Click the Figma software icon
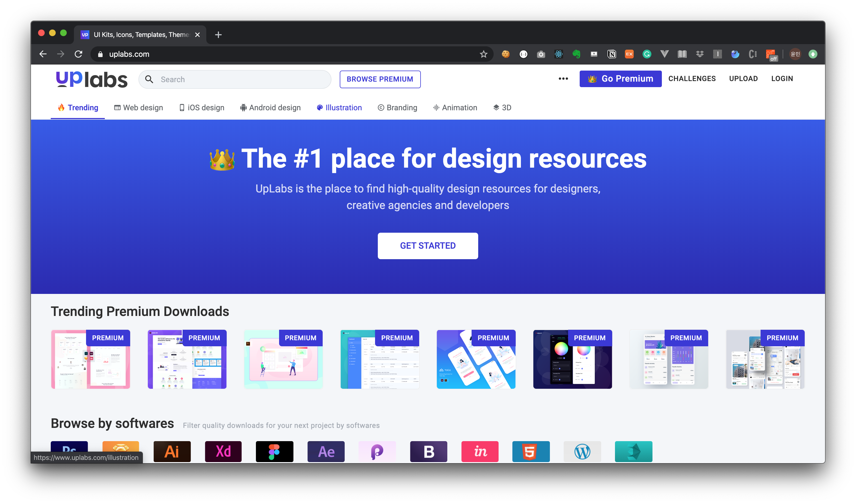The image size is (856, 504). click(x=274, y=451)
